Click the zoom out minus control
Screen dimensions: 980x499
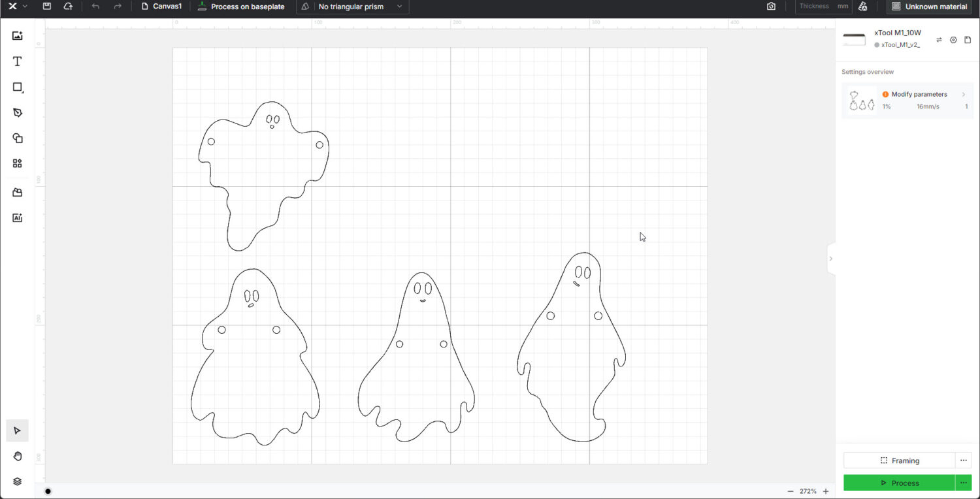coord(790,491)
